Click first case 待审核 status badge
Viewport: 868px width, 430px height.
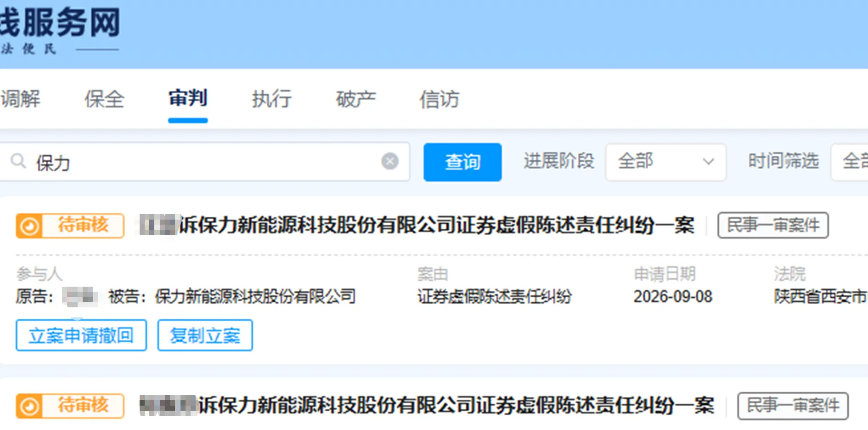(70, 226)
